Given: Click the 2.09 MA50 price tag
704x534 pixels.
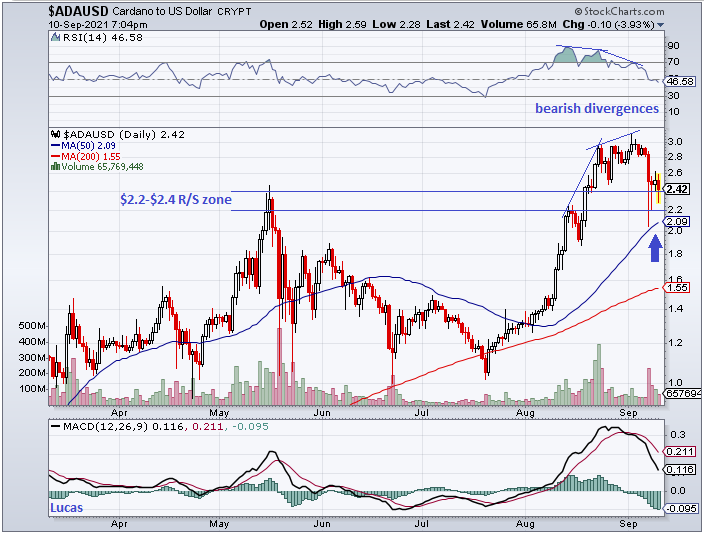Looking at the screenshot, I should pyautogui.click(x=677, y=221).
